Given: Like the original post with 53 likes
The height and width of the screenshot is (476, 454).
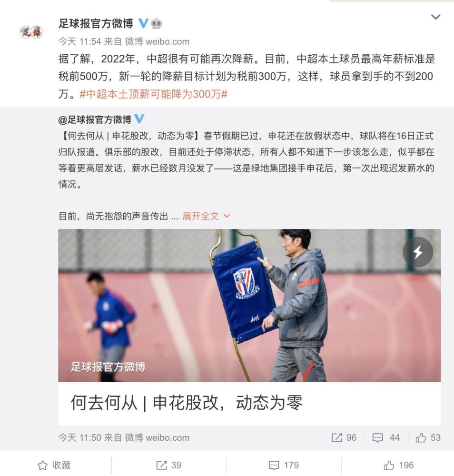Looking at the screenshot, I should pyautogui.click(x=428, y=437).
